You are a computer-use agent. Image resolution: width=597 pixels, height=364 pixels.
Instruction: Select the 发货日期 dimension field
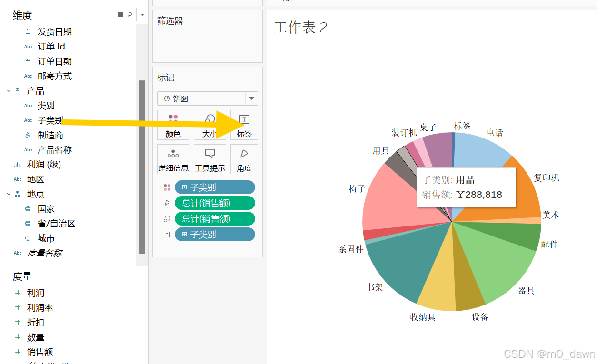pyautogui.click(x=55, y=32)
